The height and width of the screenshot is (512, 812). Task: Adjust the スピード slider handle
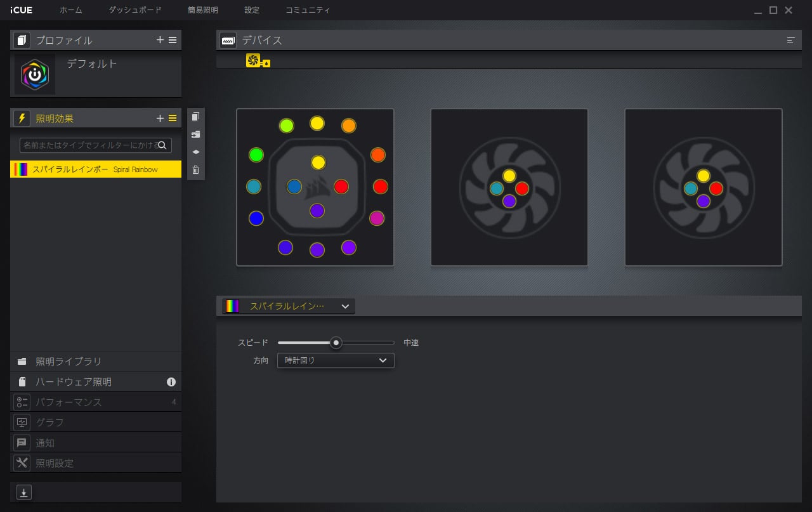336,343
